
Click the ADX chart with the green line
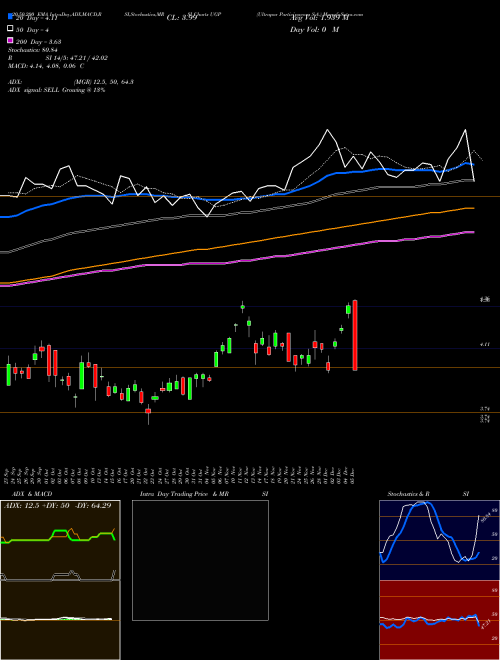[x=60, y=540]
